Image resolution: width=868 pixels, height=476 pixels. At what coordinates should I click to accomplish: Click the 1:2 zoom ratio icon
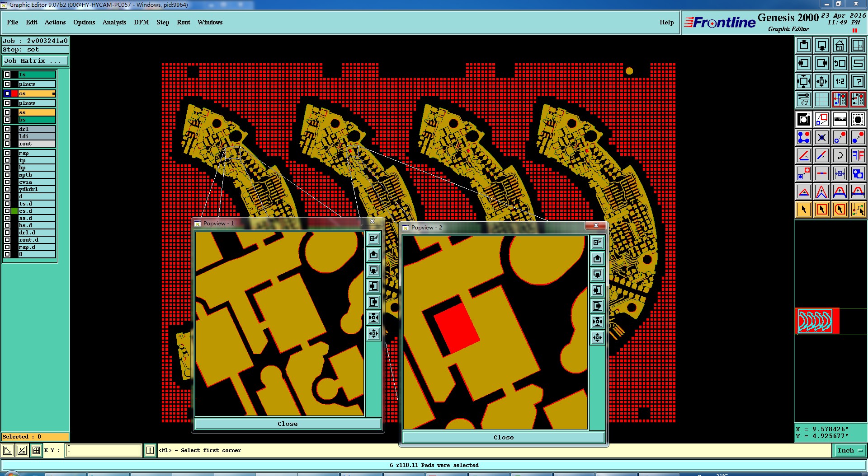click(x=840, y=81)
